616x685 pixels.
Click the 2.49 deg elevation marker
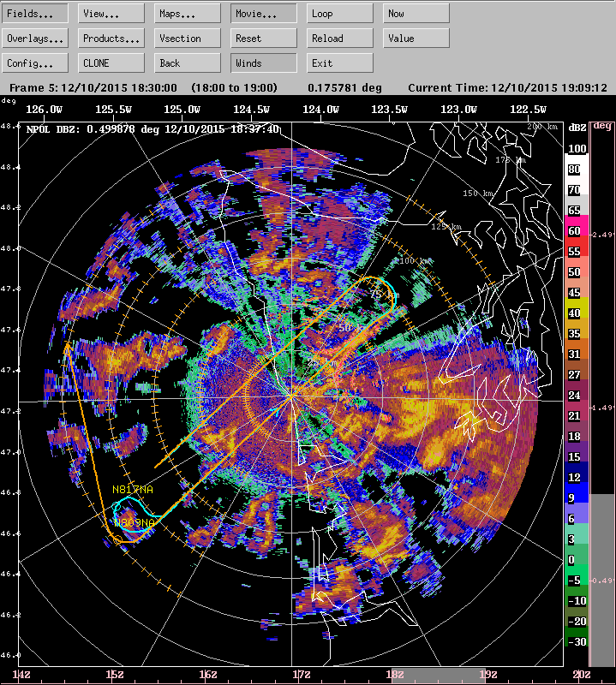pyautogui.click(x=602, y=235)
